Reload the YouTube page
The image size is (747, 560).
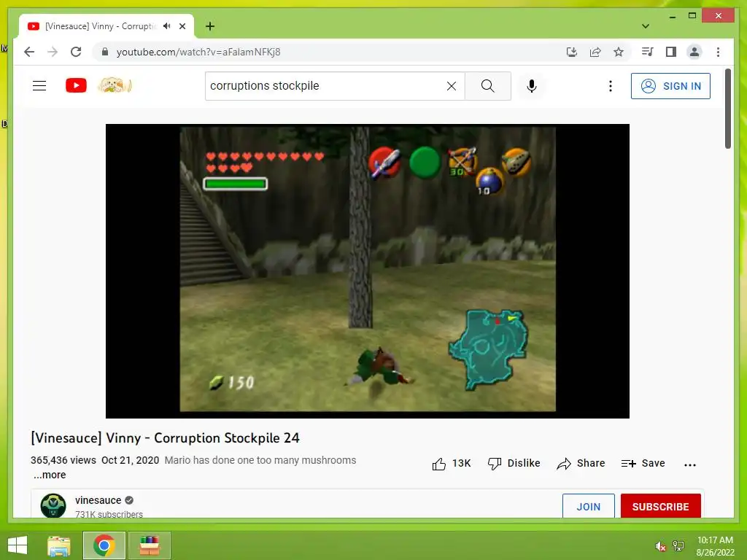click(x=76, y=52)
